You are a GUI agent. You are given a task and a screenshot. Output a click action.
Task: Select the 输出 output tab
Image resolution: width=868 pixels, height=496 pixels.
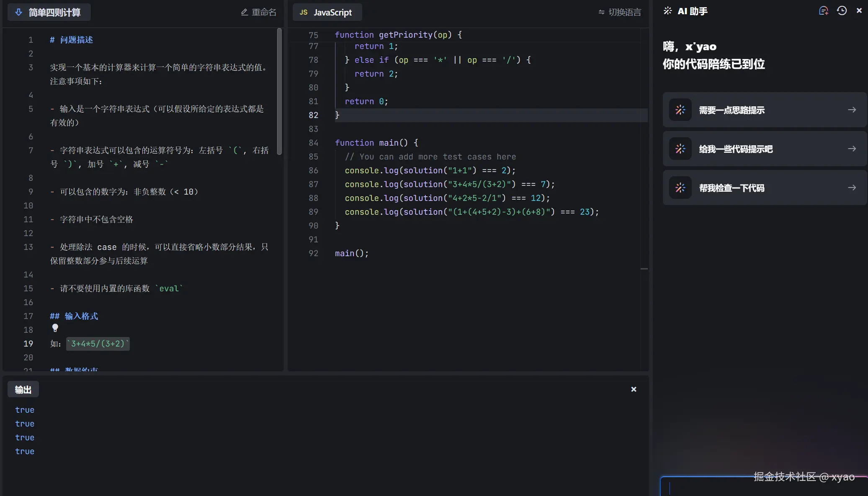(x=23, y=390)
